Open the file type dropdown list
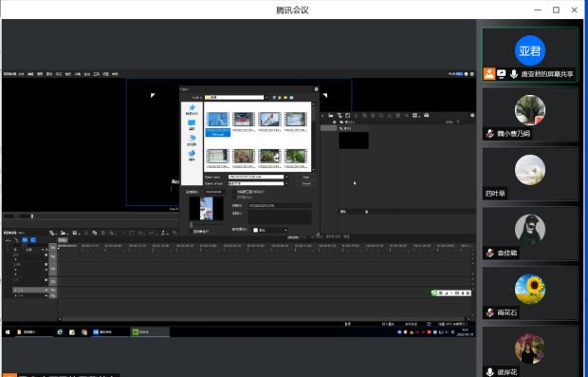 click(x=286, y=183)
